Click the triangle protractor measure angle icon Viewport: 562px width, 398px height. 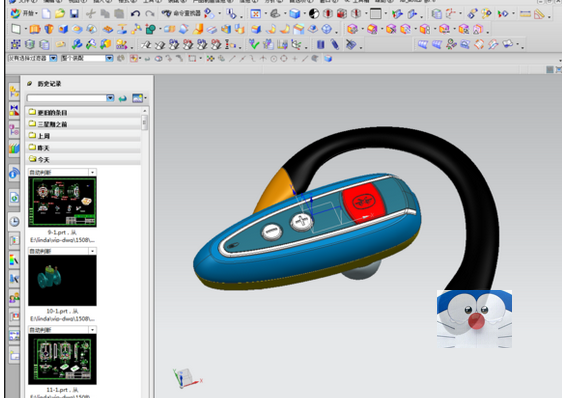click(x=539, y=14)
